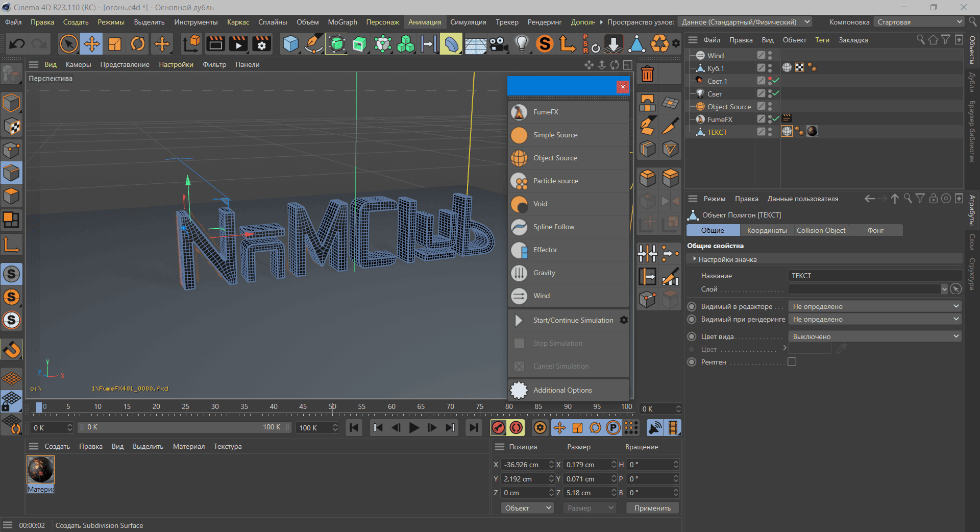Image resolution: width=980 pixels, height=532 pixels.
Task: Open node space Данное dropdown
Action: pos(745,22)
